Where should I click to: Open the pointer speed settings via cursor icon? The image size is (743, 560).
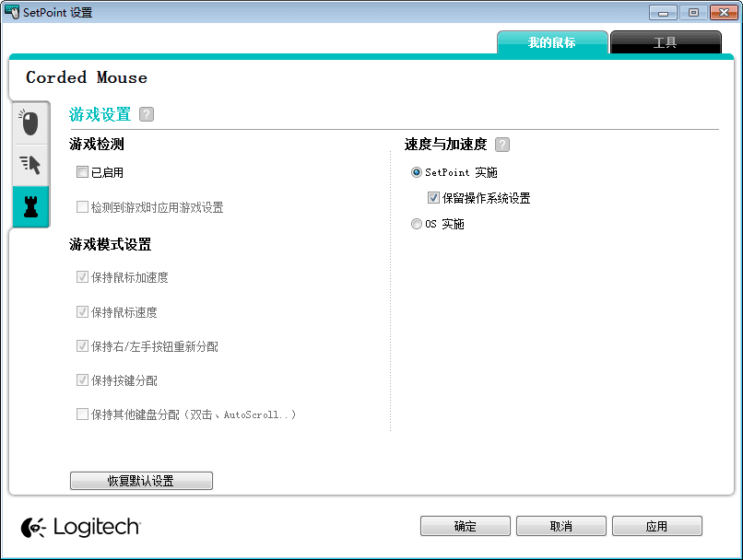tap(30, 164)
